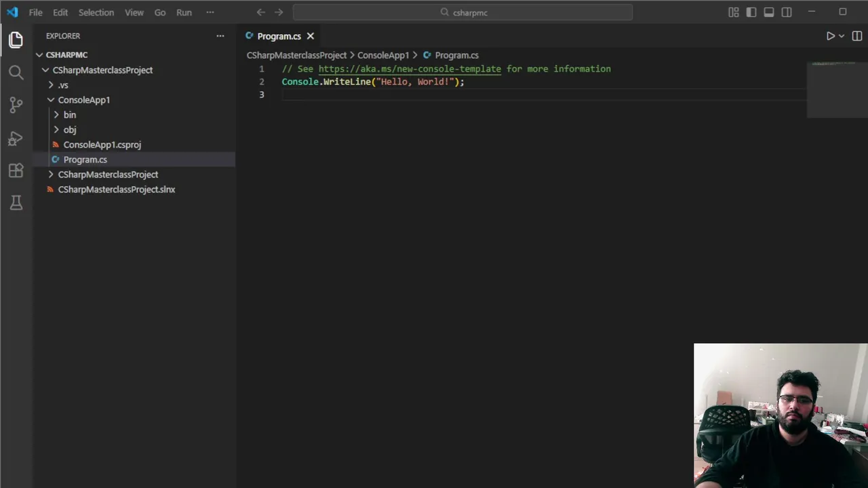
Task: Toggle the secondary side bar
Action: pos(787,12)
